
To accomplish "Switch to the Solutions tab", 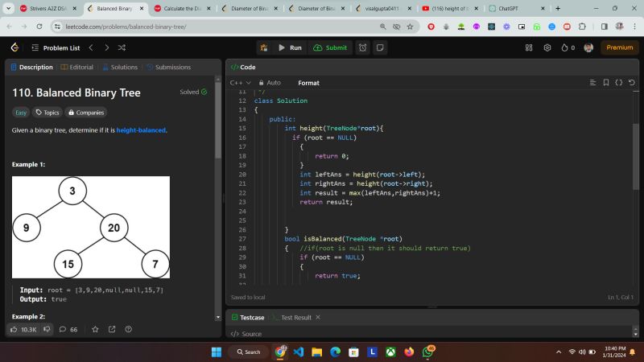I will [x=119, y=68].
